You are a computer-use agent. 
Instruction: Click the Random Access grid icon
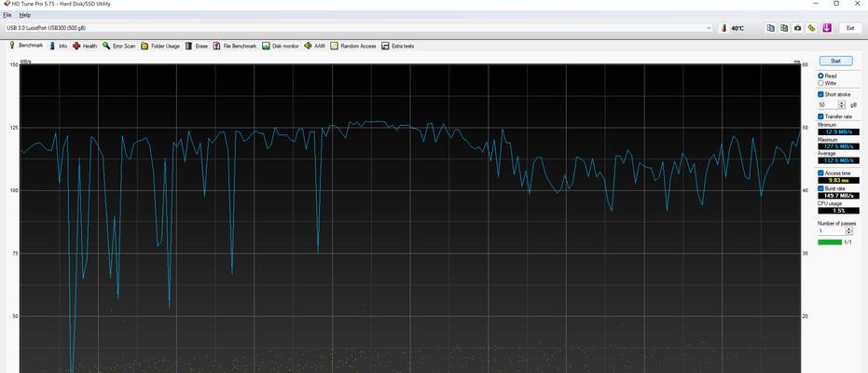(335, 46)
